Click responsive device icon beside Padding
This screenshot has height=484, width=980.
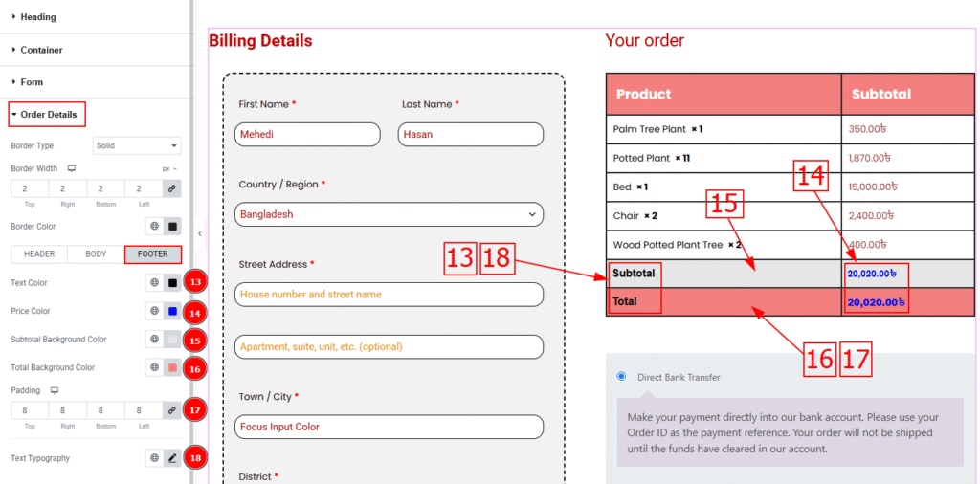55,390
